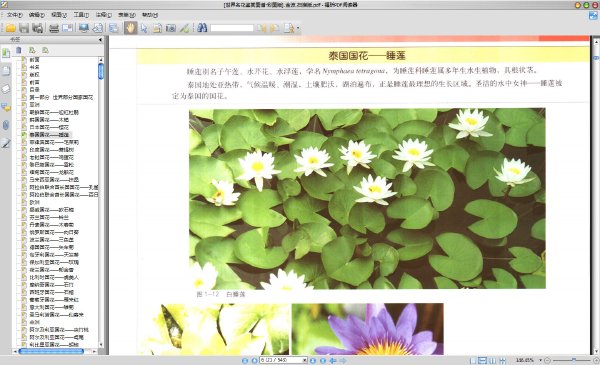The width and height of the screenshot is (600, 365).
Task: Click bookmark panel vertical scrollbar thumb
Action: (101, 71)
